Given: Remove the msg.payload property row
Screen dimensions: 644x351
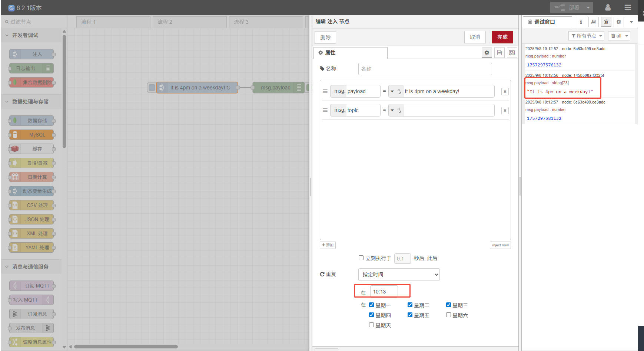Looking at the screenshot, I should (505, 92).
